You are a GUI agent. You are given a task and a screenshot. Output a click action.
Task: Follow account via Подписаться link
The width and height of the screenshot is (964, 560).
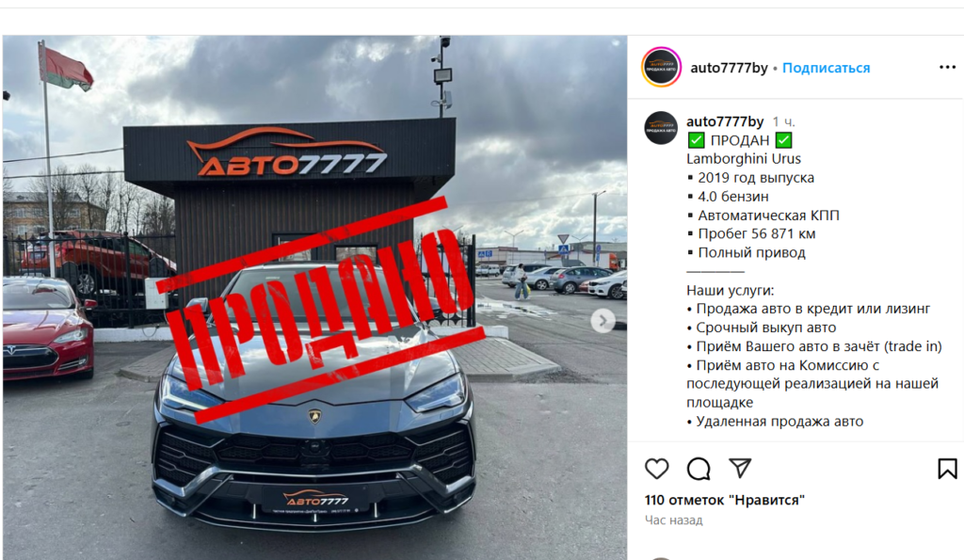click(x=826, y=68)
